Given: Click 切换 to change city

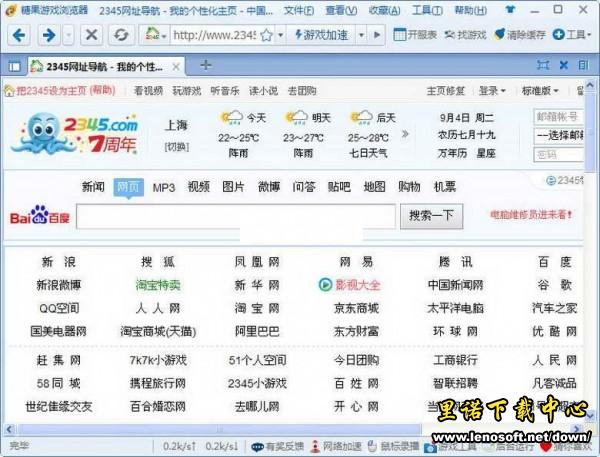Looking at the screenshot, I should tap(176, 147).
